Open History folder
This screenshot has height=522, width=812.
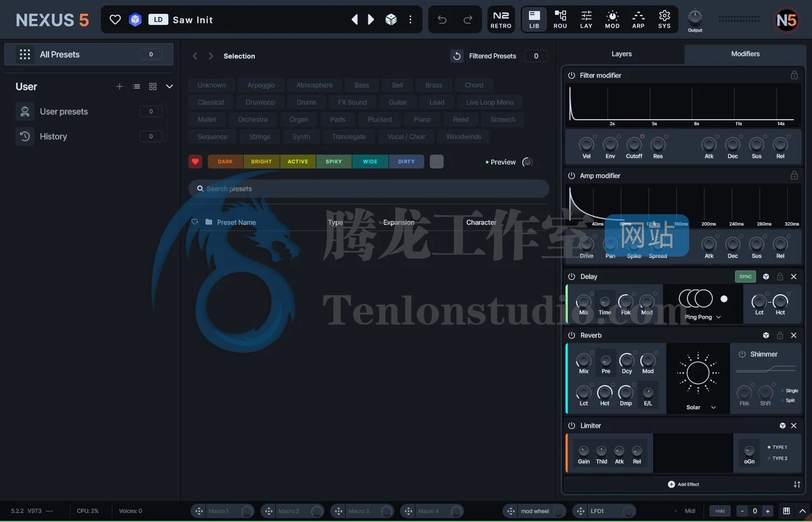(89, 136)
